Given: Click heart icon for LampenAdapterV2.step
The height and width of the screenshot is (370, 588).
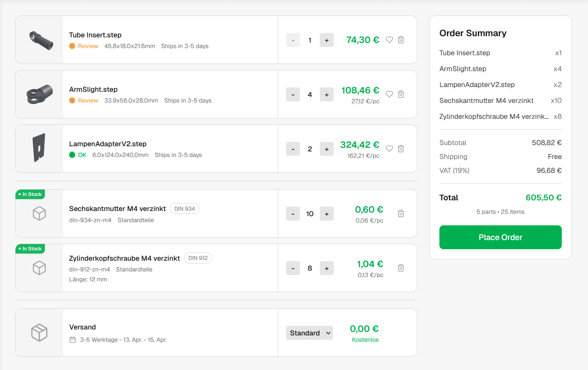Looking at the screenshot, I should click(x=389, y=149).
